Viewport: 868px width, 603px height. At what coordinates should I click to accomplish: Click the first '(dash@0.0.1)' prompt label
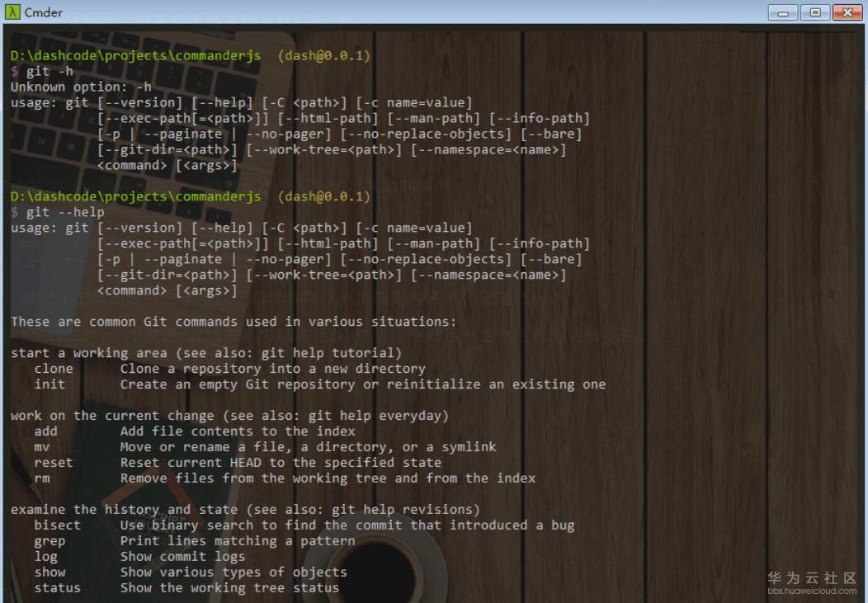pos(323,56)
